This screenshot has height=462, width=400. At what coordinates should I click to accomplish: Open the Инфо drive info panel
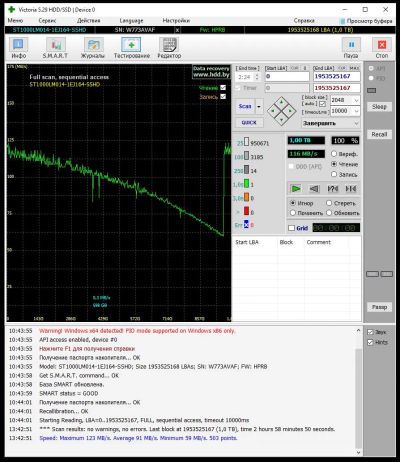pos(18,48)
